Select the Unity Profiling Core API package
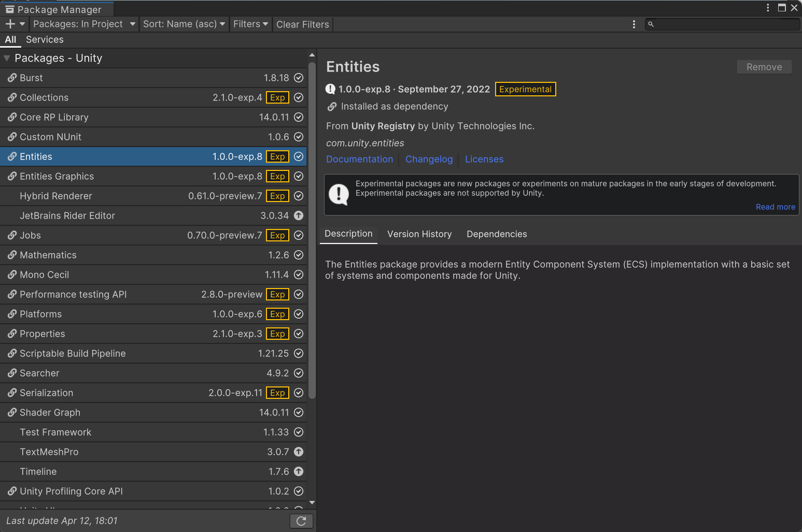Viewport: 802px width, 532px height. (153, 491)
